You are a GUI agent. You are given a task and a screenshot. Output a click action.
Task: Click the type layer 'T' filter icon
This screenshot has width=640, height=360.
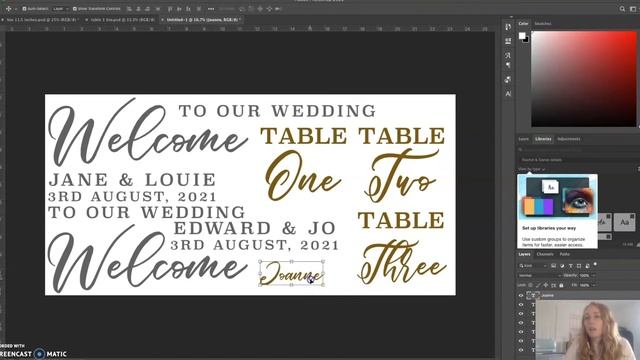click(x=571, y=266)
